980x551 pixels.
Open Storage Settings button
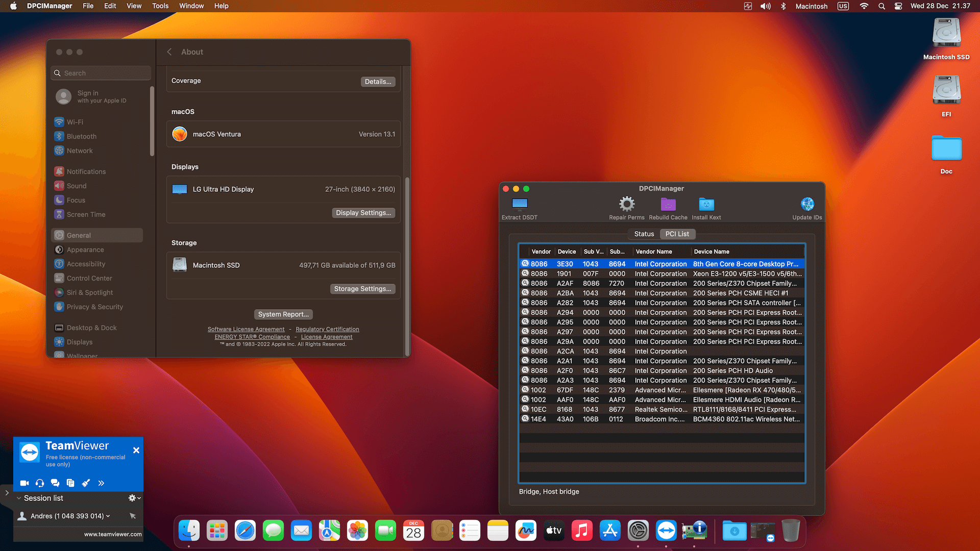[362, 289]
